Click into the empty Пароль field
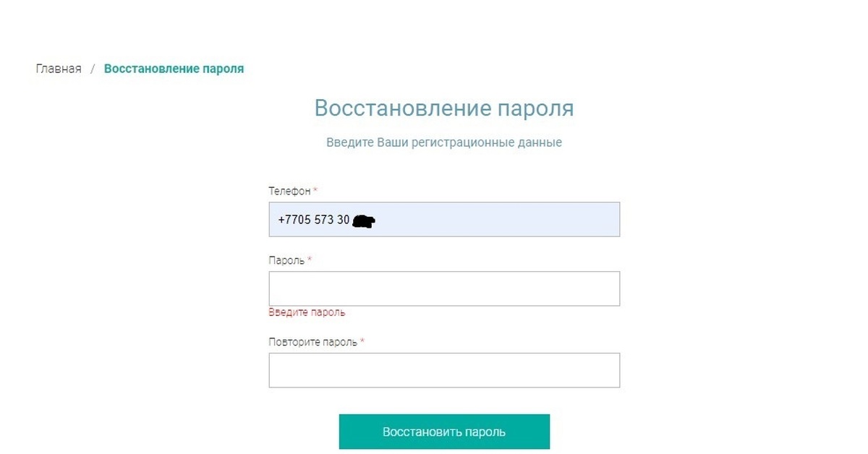Viewport: 868px width, 454px height. pos(444,288)
